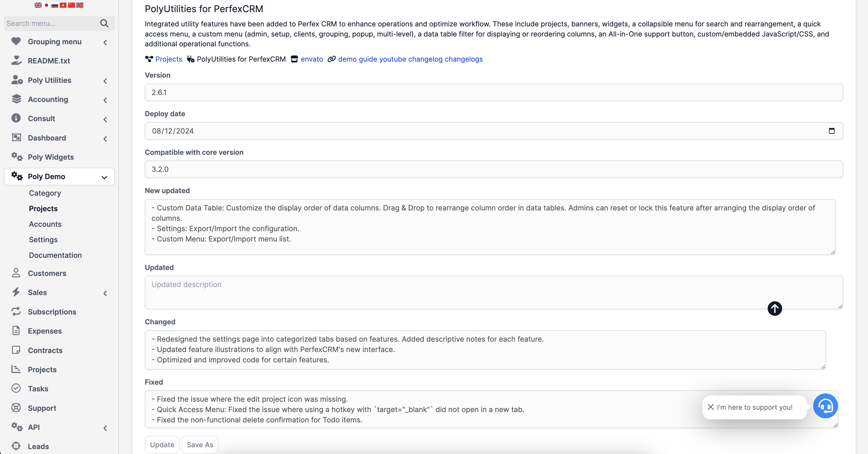868x454 pixels.
Task: Click the Poly Demo gears icon
Action: click(17, 176)
